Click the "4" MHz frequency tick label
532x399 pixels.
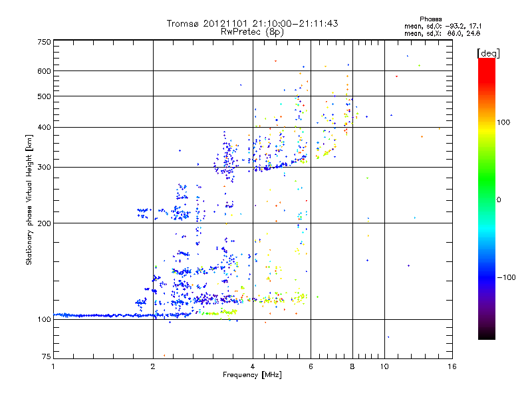[253, 366]
